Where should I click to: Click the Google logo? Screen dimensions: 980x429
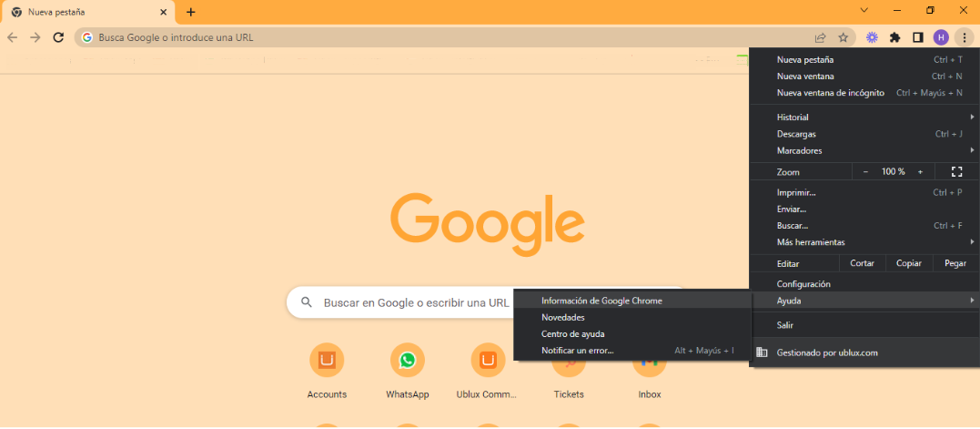[x=488, y=224]
